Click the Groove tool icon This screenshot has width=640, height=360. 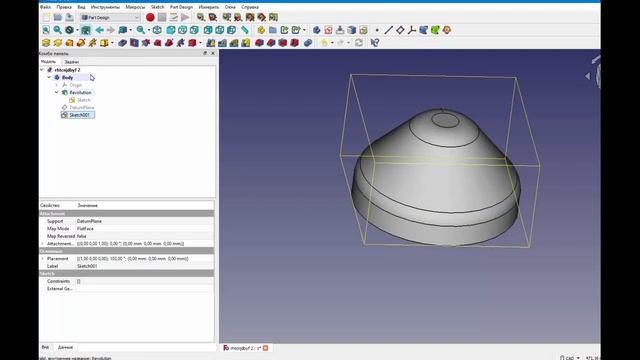(146, 42)
